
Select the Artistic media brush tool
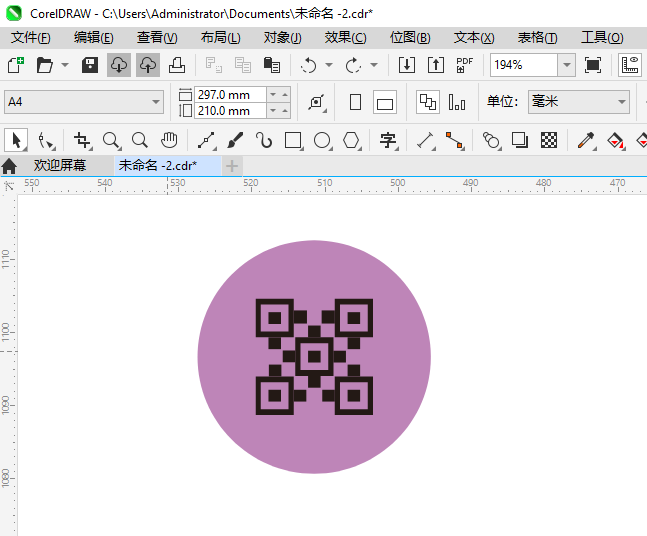[235, 141]
